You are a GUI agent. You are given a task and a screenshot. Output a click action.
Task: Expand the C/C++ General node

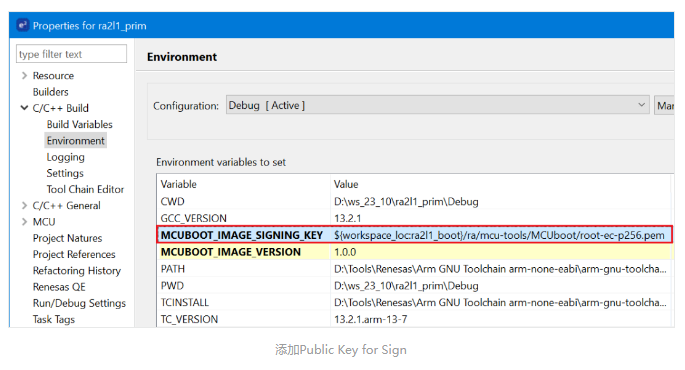click(x=24, y=205)
